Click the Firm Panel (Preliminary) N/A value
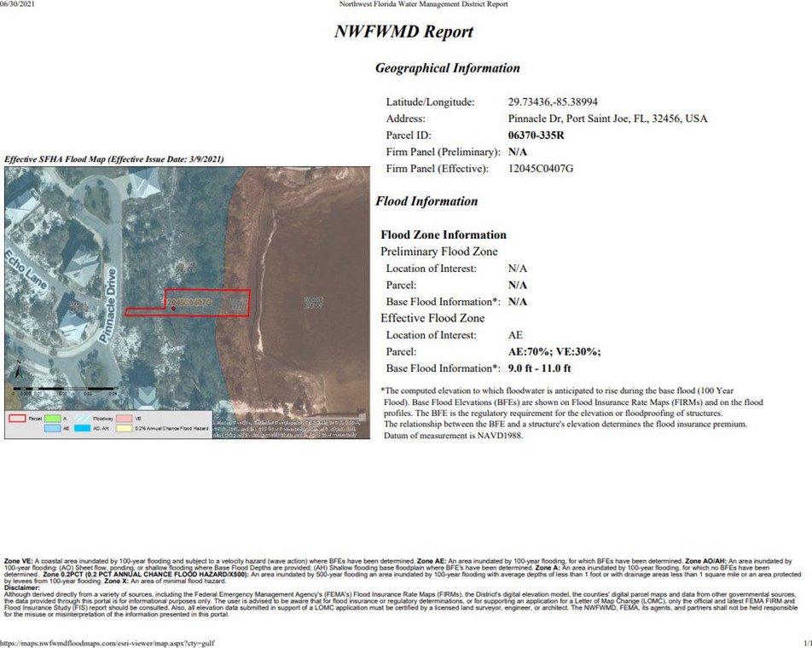Image resolution: width=812 pixels, height=648 pixels. [x=518, y=152]
